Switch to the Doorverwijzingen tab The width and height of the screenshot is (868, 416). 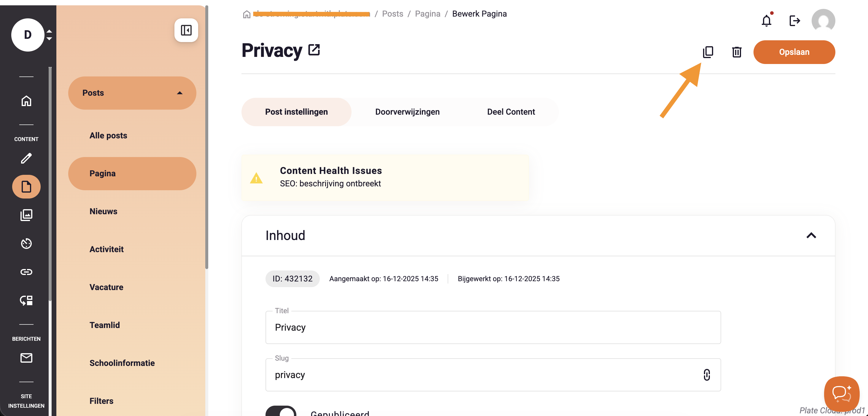click(x=407, y=112)
